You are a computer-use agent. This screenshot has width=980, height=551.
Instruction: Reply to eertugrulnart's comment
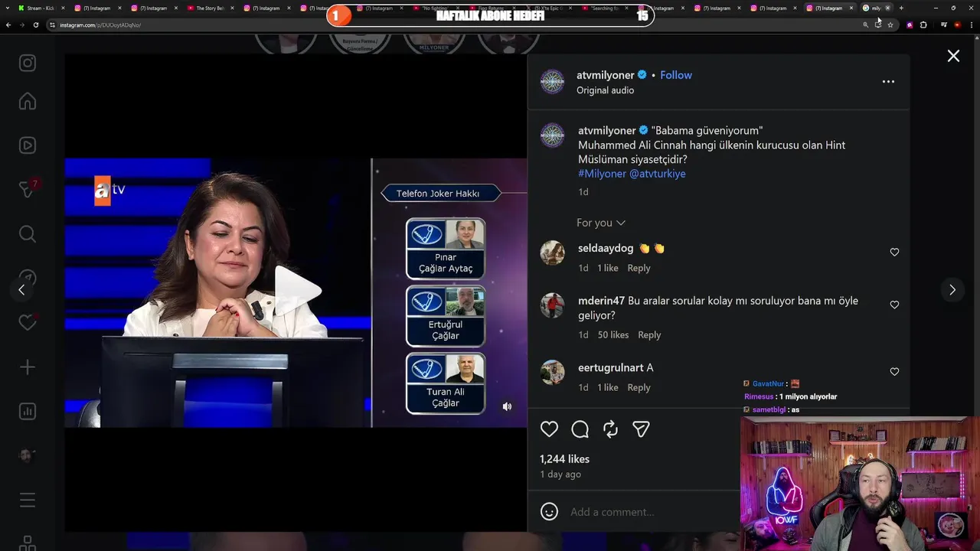(639, 387)
